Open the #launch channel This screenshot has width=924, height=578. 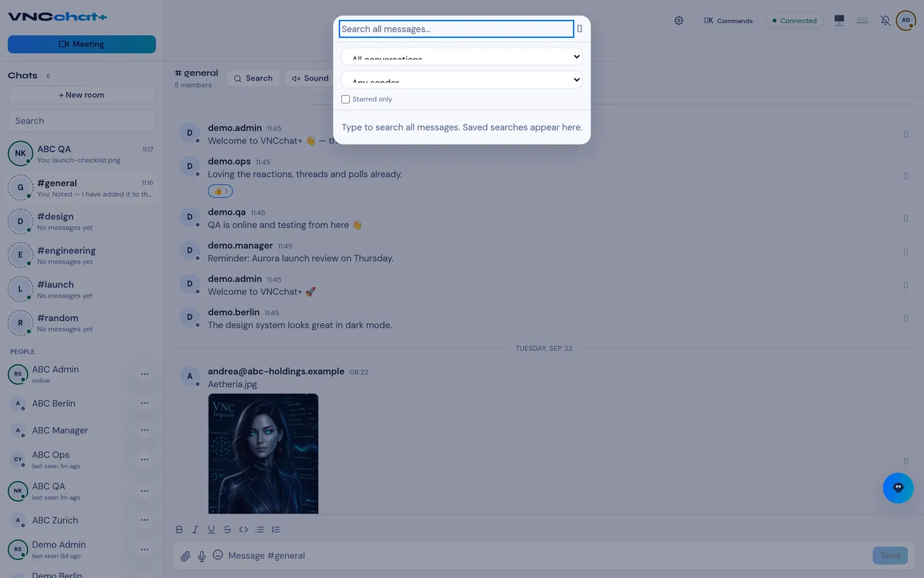(81, 290)
